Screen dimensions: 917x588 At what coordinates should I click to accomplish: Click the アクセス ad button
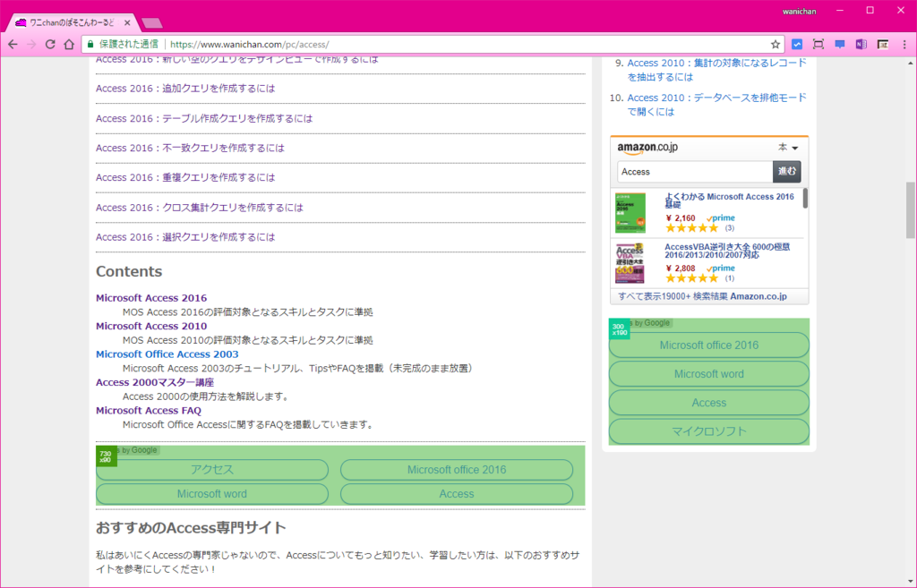click(211, 470)
